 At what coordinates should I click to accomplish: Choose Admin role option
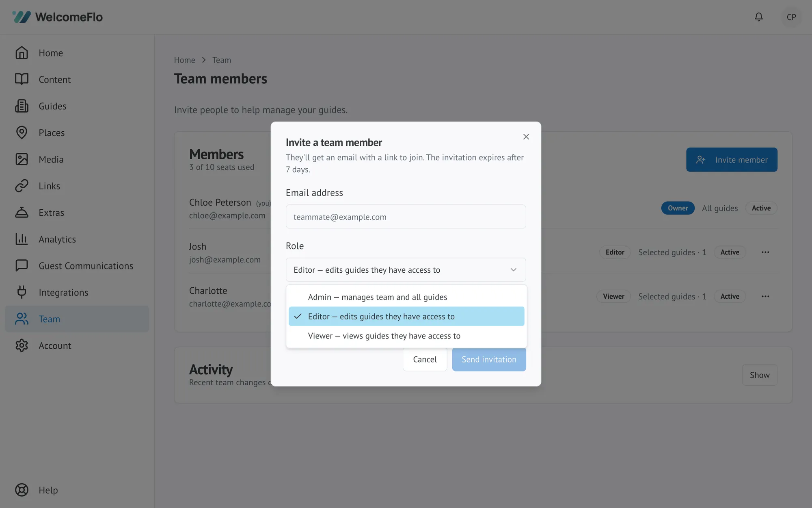(406, 297)
